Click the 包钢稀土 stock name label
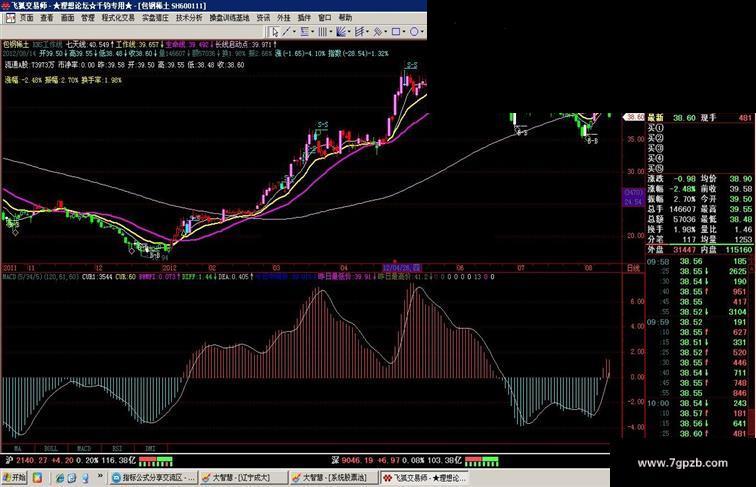This screenshot has height=487, width=756. click(x=16, y=44)
